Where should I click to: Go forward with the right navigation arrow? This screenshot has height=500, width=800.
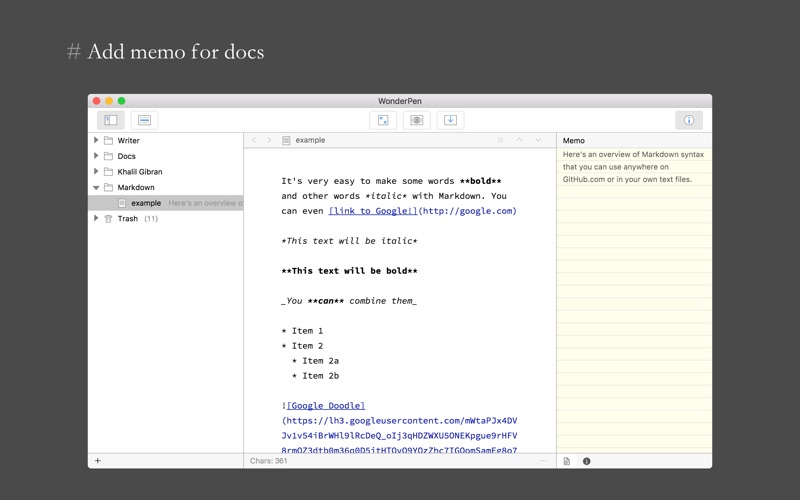click(x=269, y=141)
